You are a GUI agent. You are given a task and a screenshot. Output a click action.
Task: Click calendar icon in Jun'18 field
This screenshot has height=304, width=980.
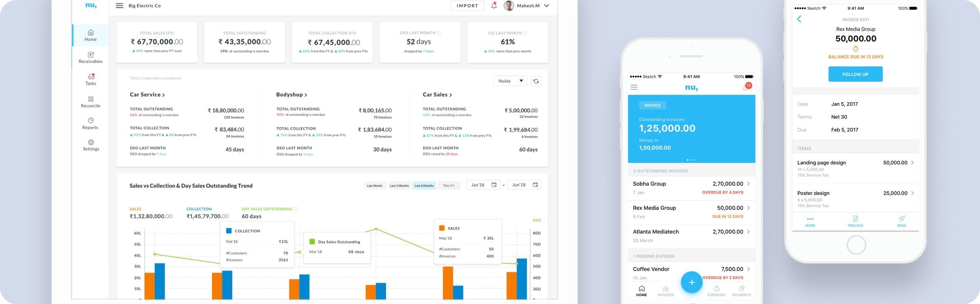(535, 185)
